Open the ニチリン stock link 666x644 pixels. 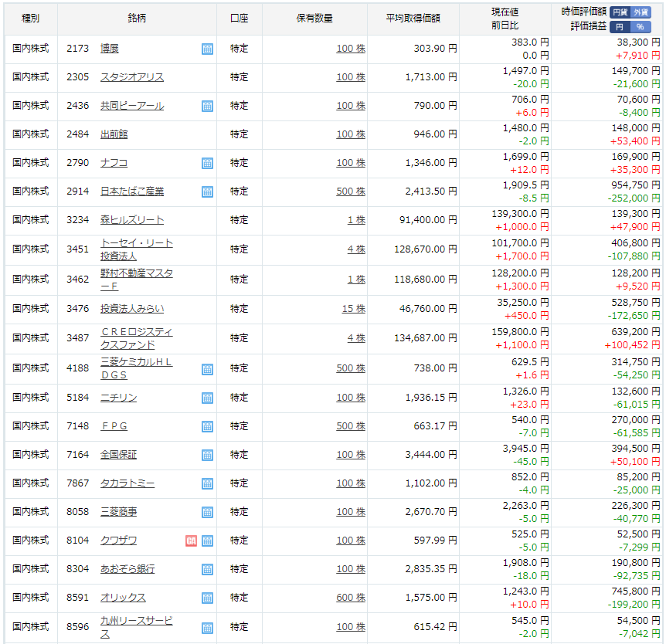click(x=118, y=398)
